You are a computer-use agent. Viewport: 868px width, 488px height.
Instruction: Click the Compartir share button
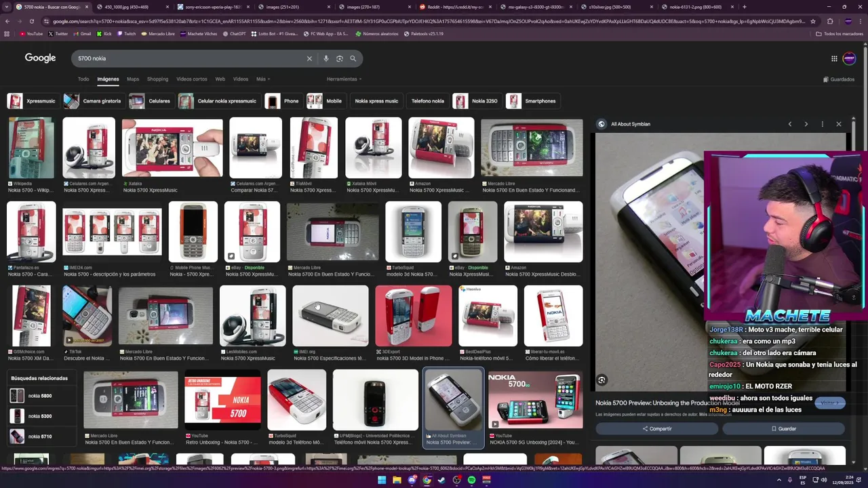[656, 429]
